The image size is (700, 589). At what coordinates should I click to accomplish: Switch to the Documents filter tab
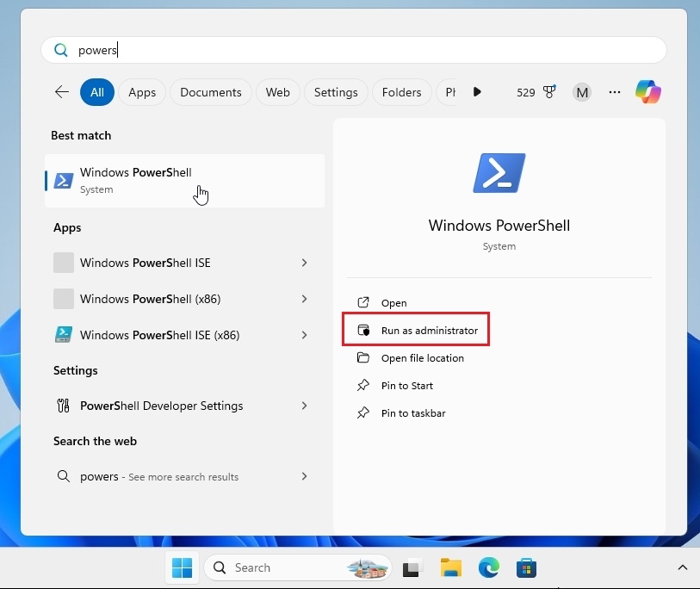[210, 92]
